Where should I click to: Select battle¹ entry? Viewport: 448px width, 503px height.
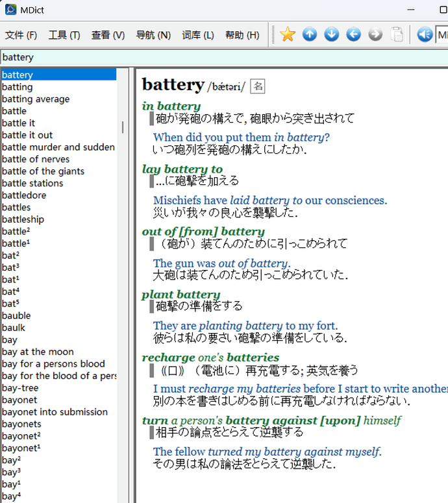point(16,243)
